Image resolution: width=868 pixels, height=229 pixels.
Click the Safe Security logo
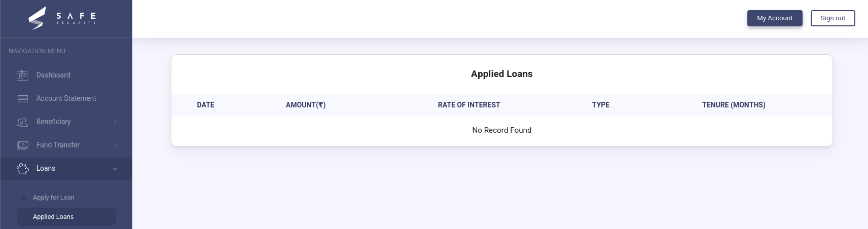tap(62, 18)
